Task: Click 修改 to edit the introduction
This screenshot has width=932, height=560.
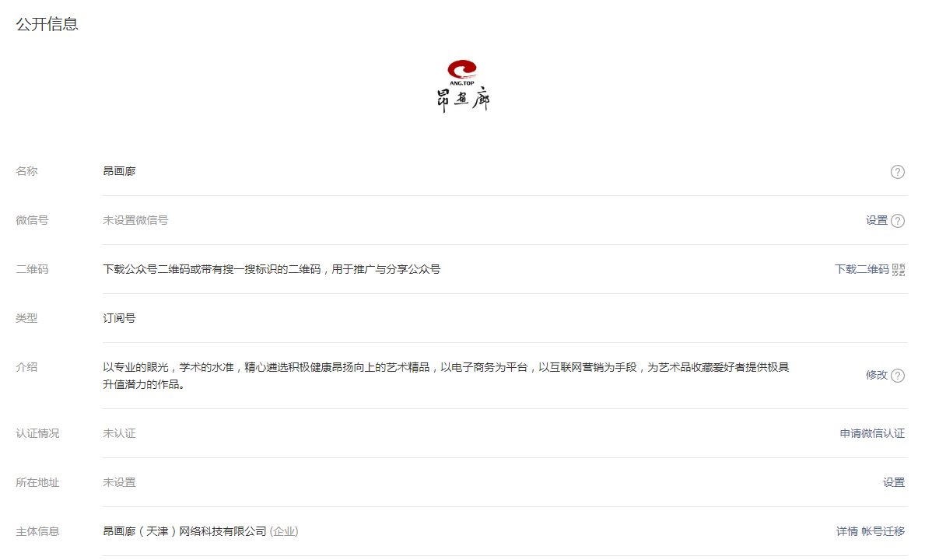Action: click(876, 375)
